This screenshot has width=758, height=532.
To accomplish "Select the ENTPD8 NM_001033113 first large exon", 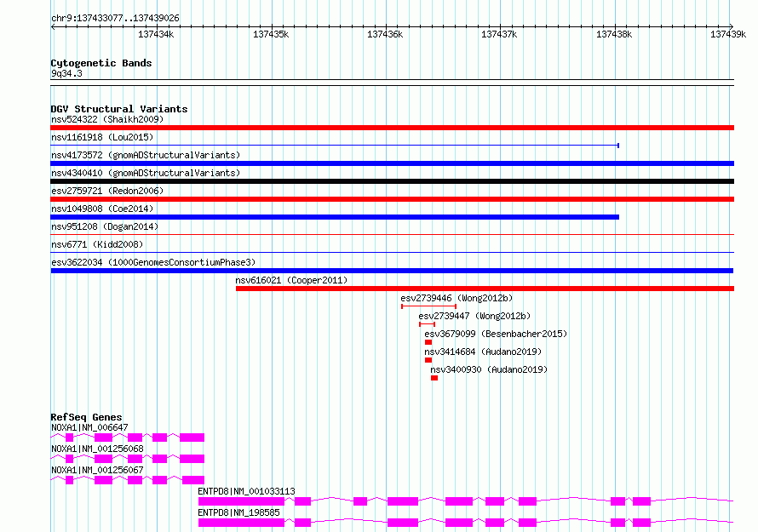I will point(241,501).
